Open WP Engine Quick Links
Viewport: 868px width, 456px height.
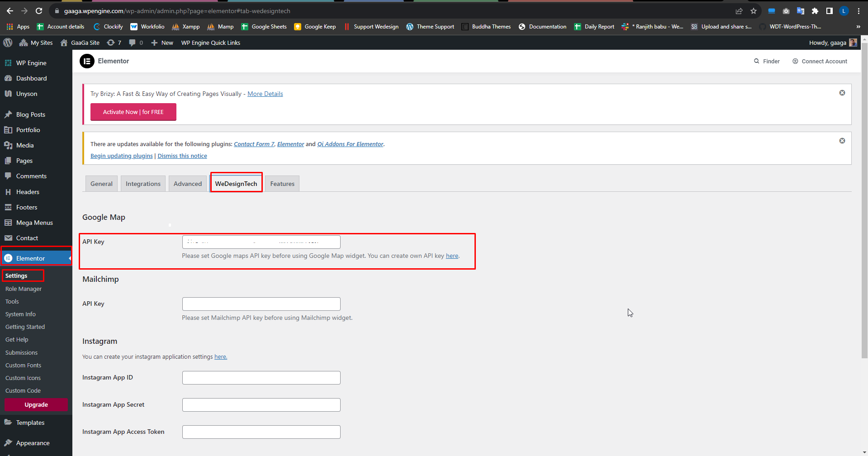[211, 43]
